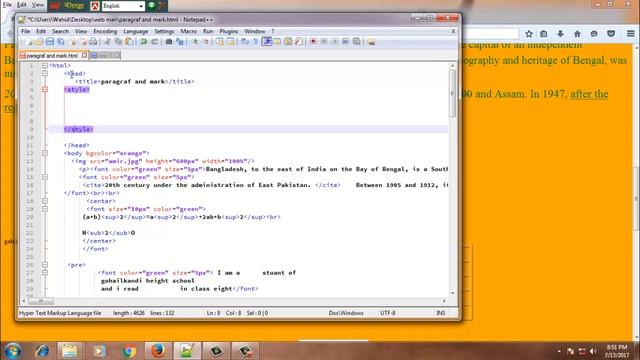Collapse the style fold on line 4
640x360 pixels.
pos(45,89)
